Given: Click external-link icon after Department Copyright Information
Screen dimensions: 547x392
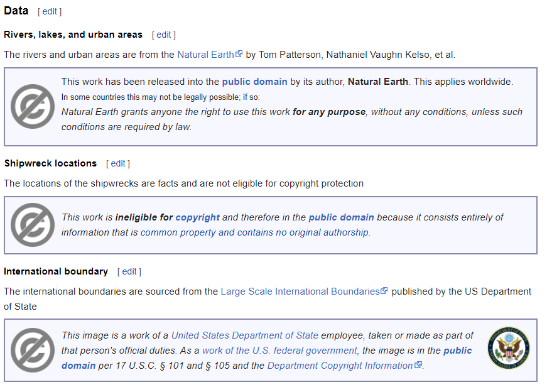Looking at the screenshot, I should [x=418, y=365].
